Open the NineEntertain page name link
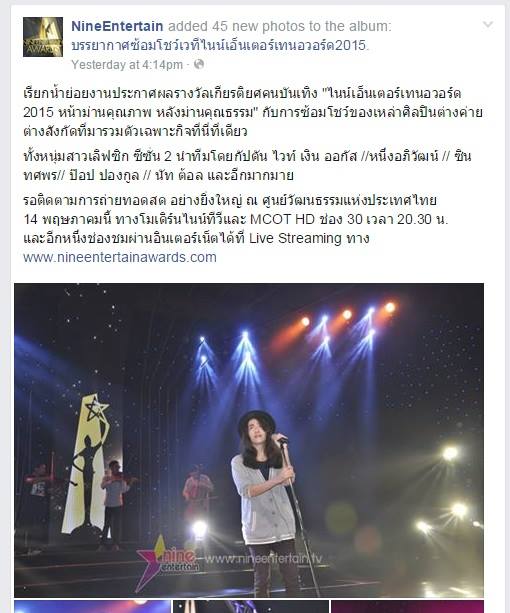The width and height of the screenshot is (510, 613). point(117,26)
